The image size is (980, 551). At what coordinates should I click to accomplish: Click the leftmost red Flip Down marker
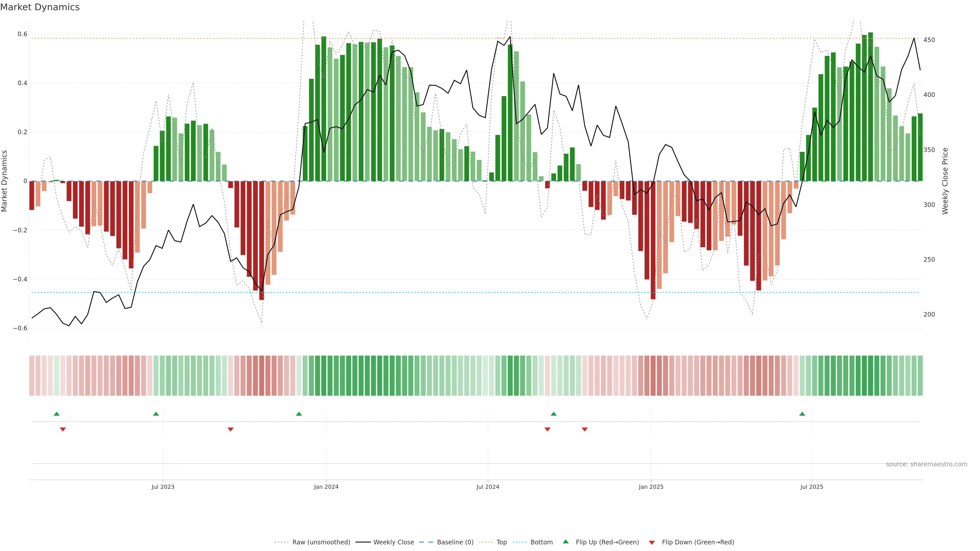(x=63, y=429)
